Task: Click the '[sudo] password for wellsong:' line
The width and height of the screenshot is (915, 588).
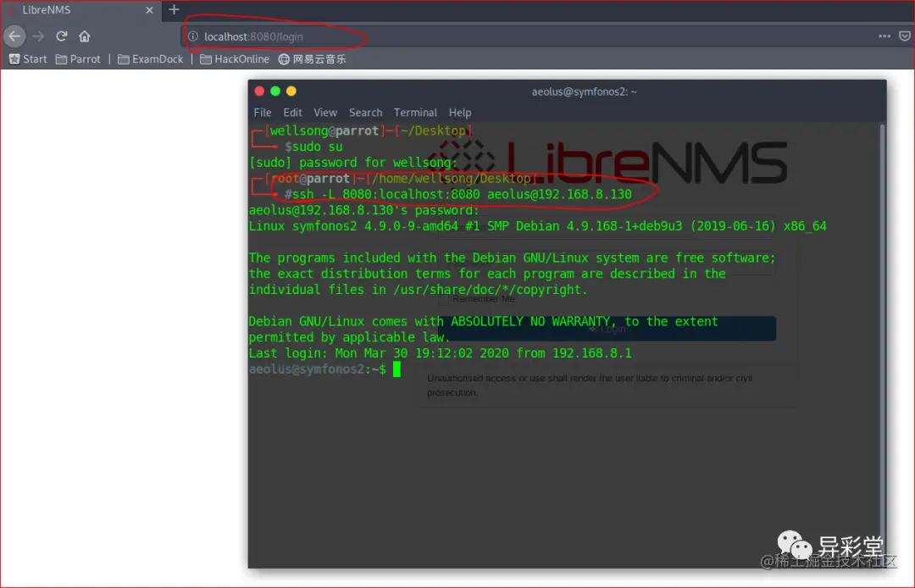Action: pos(353,162)
